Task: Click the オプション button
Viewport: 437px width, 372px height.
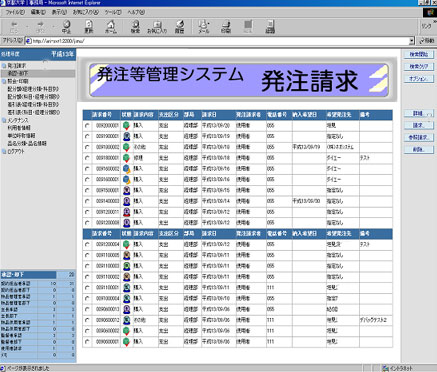Action: pos(419,79)
